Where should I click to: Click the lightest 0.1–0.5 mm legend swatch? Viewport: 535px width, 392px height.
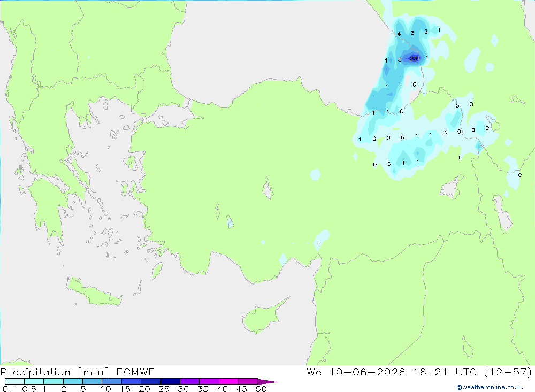[14, 381]
